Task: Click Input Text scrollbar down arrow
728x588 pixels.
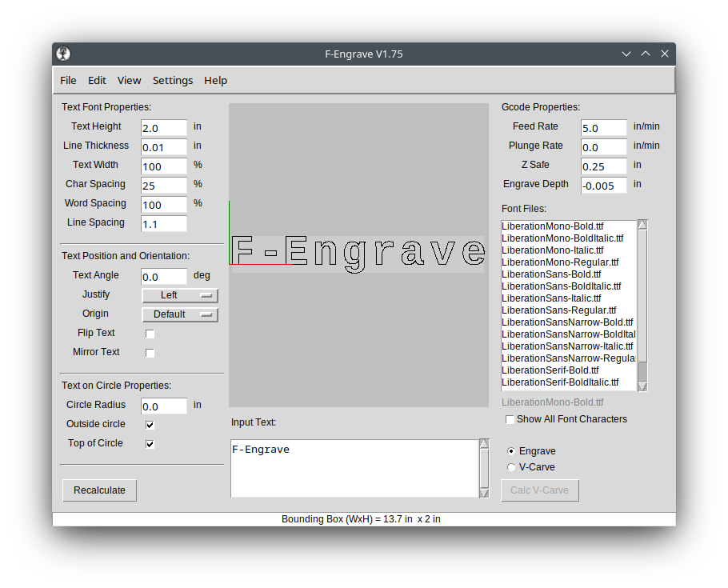Action: click(484, 493)
